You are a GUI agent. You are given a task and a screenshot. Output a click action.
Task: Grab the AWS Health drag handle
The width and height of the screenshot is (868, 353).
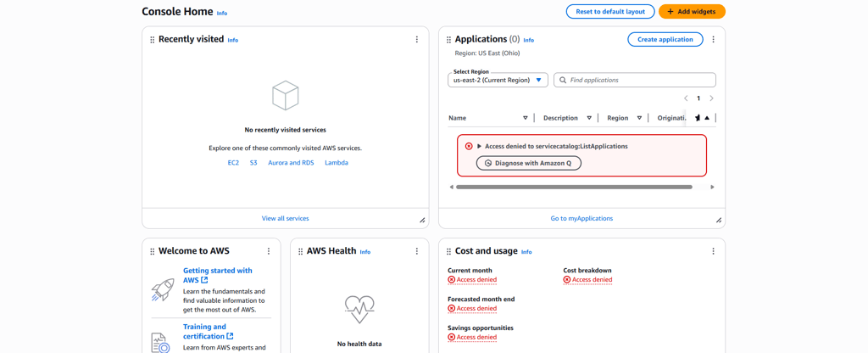tap(301, 251)
